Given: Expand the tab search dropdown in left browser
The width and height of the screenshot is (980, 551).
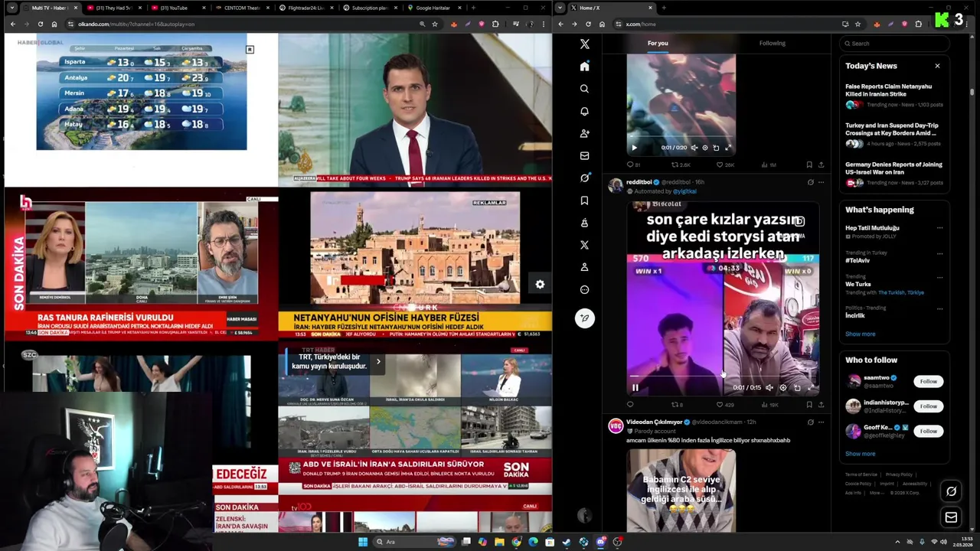Looking at the screenshot, I should (x=11, y=8).
